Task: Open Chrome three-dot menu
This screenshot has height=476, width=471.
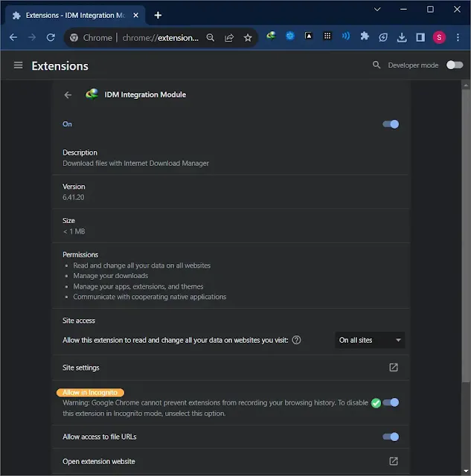Action: tap(458, 37)
